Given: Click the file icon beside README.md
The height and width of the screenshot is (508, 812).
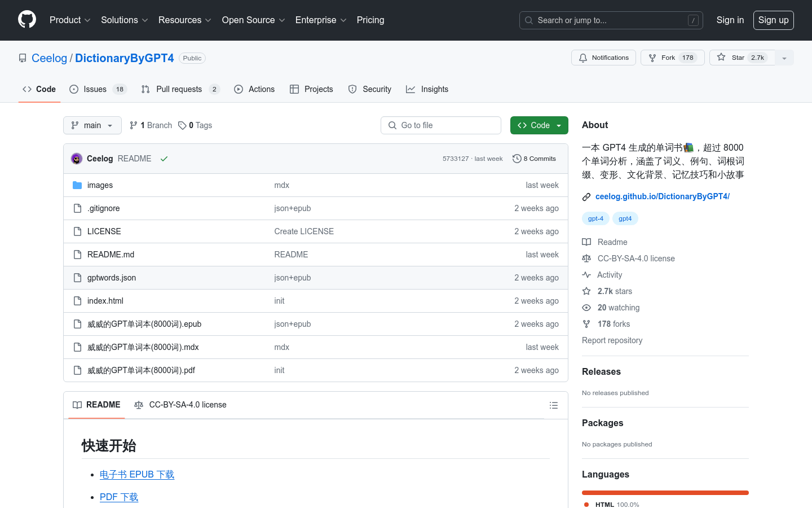Looking at the screenshot, I should click(x=77, y=255).
